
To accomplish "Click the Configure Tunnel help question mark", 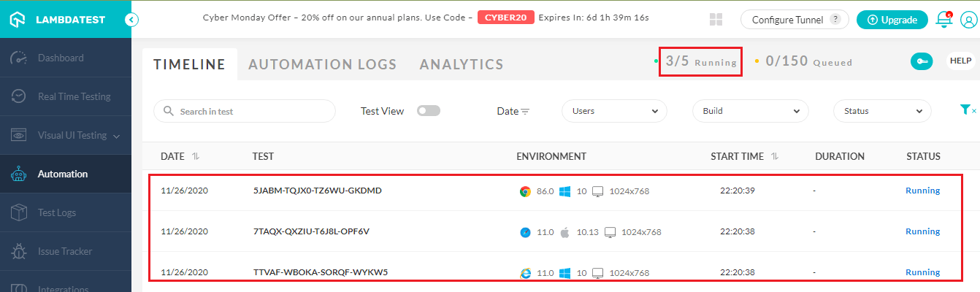I will (x=835, y=20).
